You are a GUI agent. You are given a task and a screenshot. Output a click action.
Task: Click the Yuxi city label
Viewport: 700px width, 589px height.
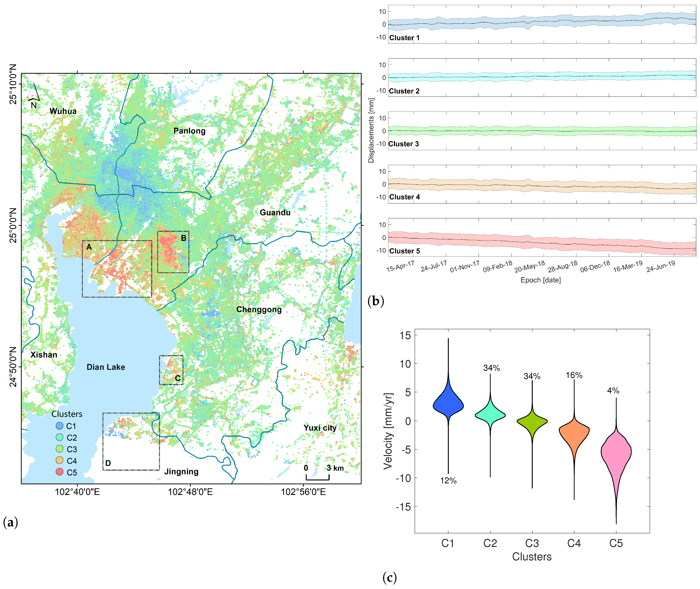click(320, 428)
